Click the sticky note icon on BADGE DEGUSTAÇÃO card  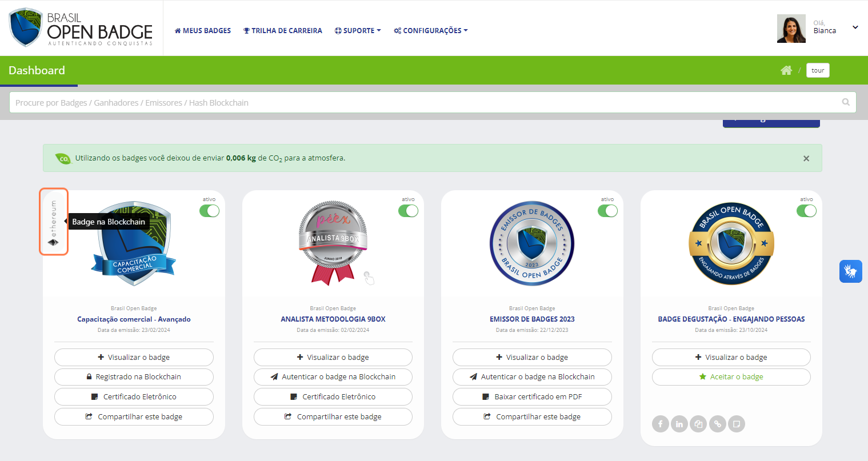click(x=737, y=424)
